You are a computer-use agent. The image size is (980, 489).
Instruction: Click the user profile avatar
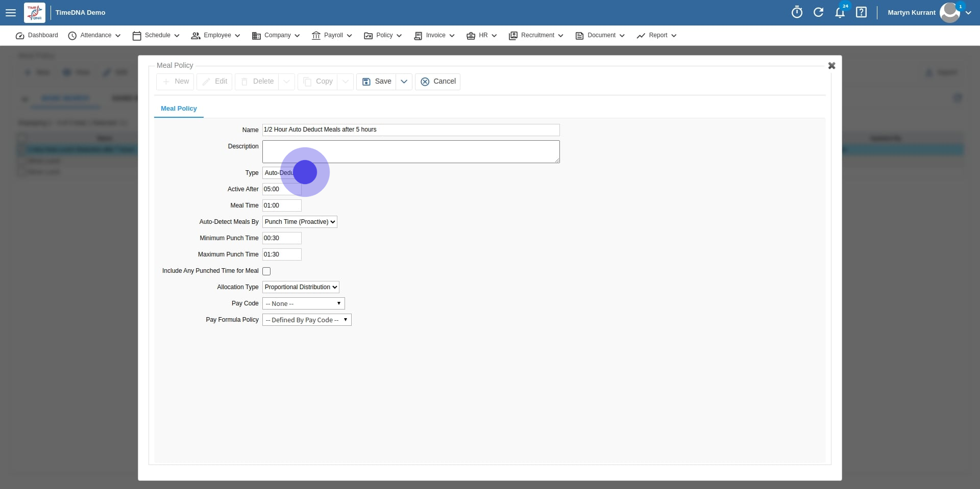tap(949, 13)
